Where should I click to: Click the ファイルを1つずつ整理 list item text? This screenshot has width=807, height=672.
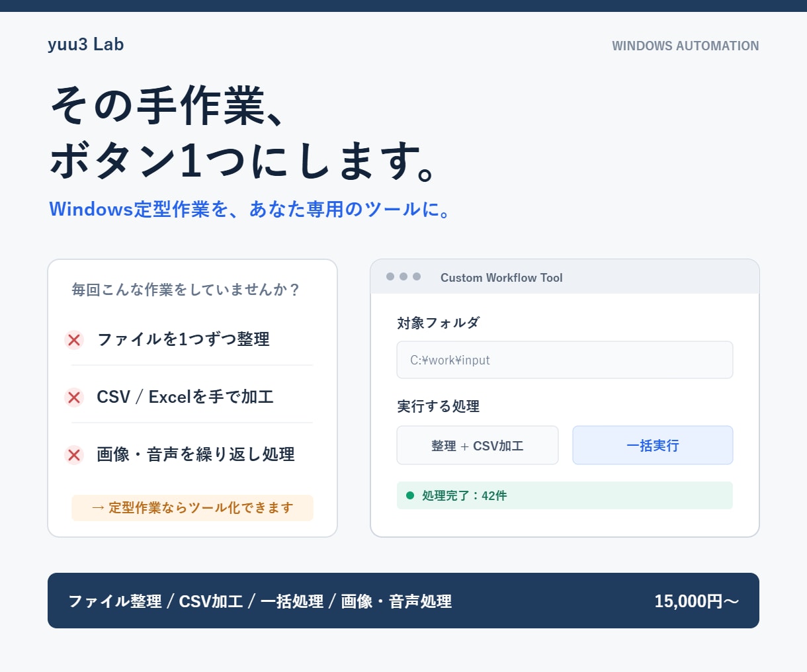pyautogui.click(x=183, y=339)
